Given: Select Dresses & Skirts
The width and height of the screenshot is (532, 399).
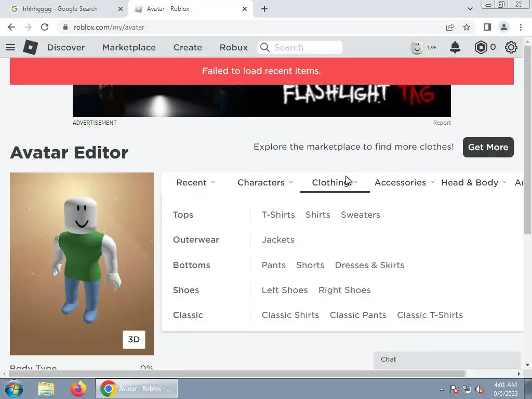Looking at the screenshot, I should tap(369, 265).
